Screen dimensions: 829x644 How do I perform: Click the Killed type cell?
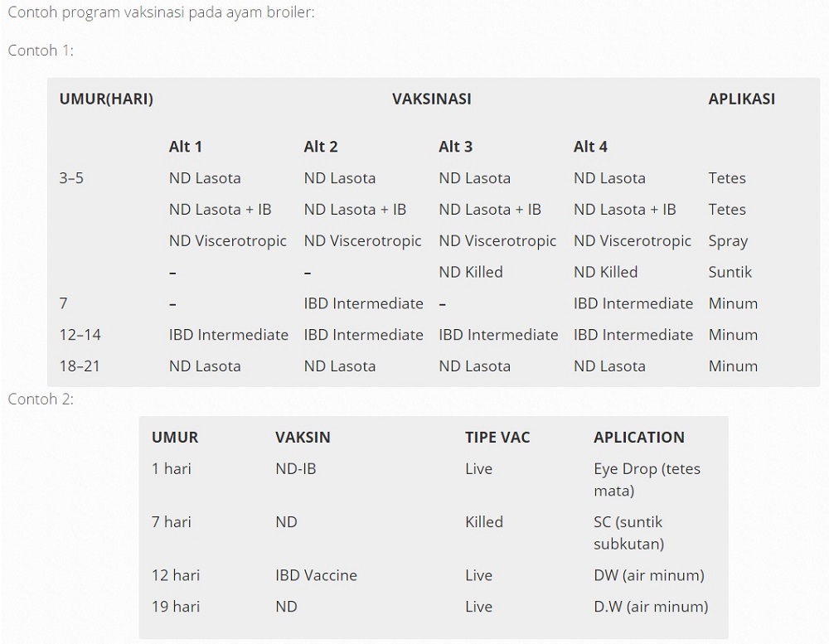pyautogui.click(x=484, y=522)
